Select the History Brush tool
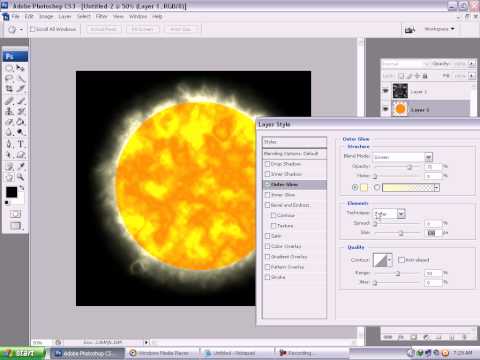The width and height of the screenshot is (480, 360). [20, 111]
